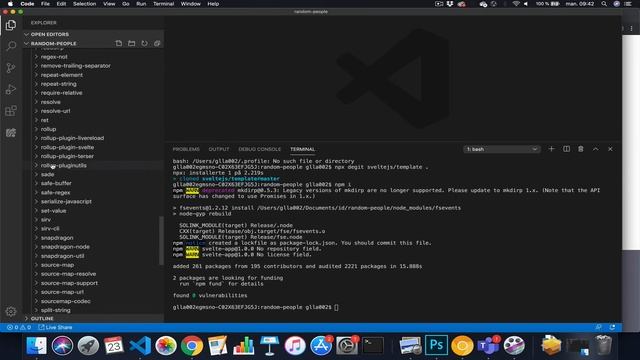Expand the OPEN EDITORS section

tap(50, 34)
